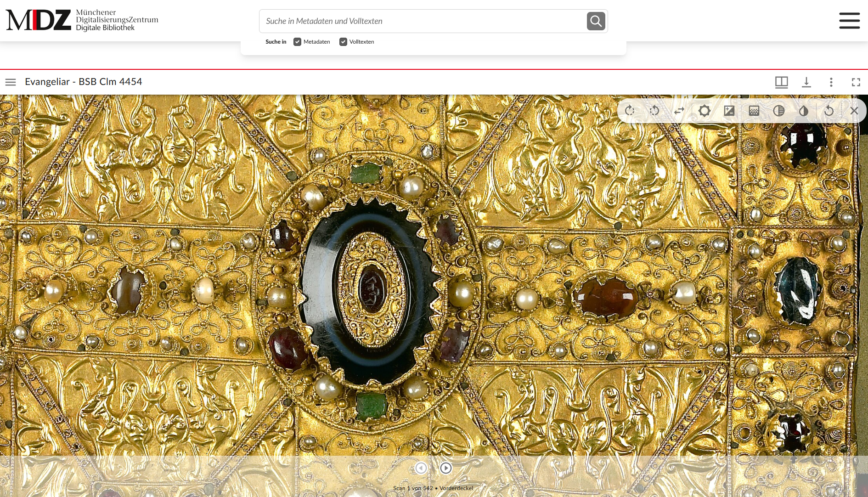Flip the image horizontally
Screen dimensions: 868x497
point(679,111)
